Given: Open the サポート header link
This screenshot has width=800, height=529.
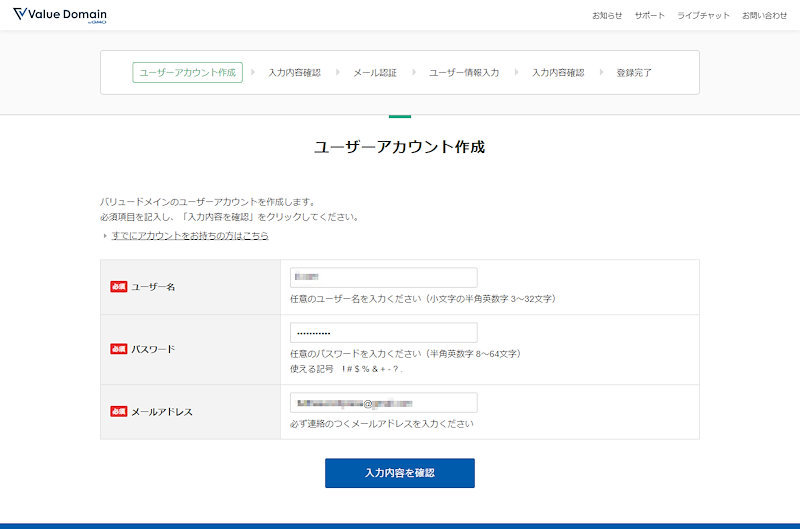Looking at the screenshot, I should tap(649, 16).
